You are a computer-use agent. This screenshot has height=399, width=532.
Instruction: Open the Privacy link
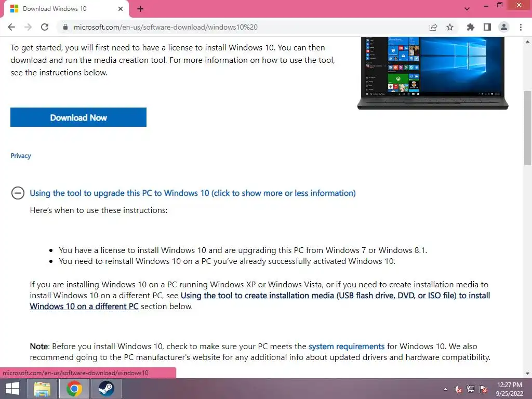point(21,156)
